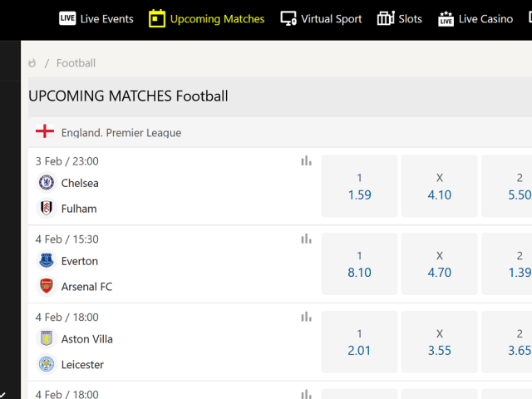Open statistics icon for Aston Villa vs Leicester

(x=306, y=317)
